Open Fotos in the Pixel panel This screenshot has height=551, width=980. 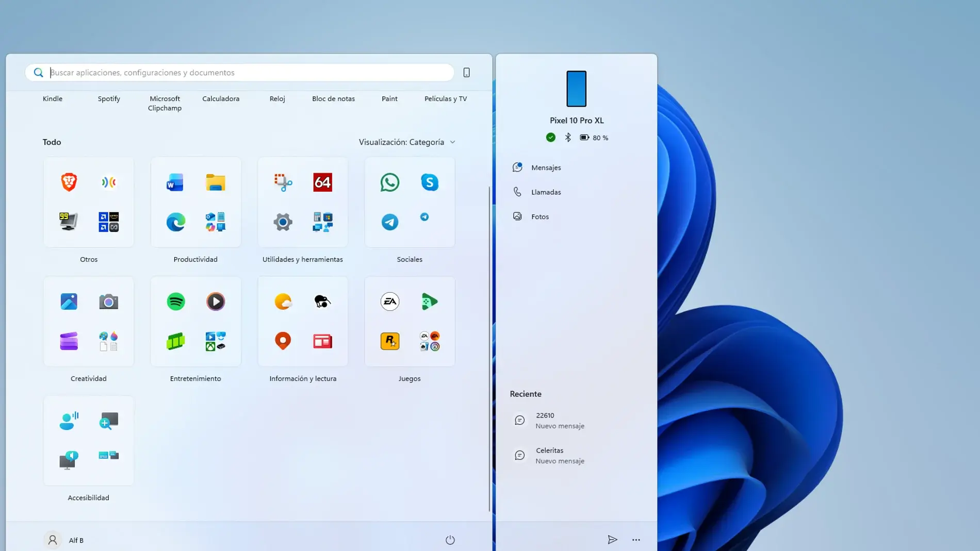coord(540,216)
